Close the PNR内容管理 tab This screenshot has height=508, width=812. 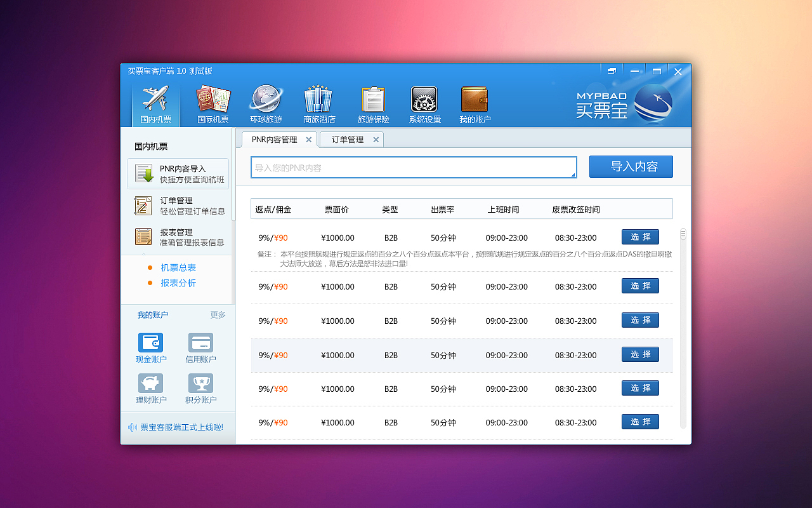(x=309, y=140)
